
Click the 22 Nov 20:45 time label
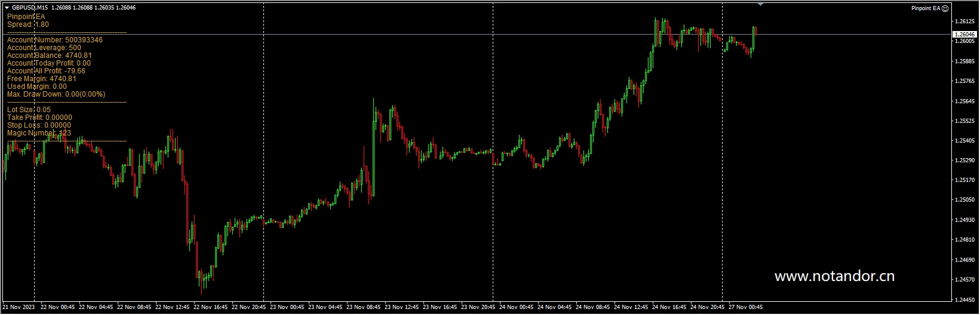pyautogui.click(x=248, y=307)
